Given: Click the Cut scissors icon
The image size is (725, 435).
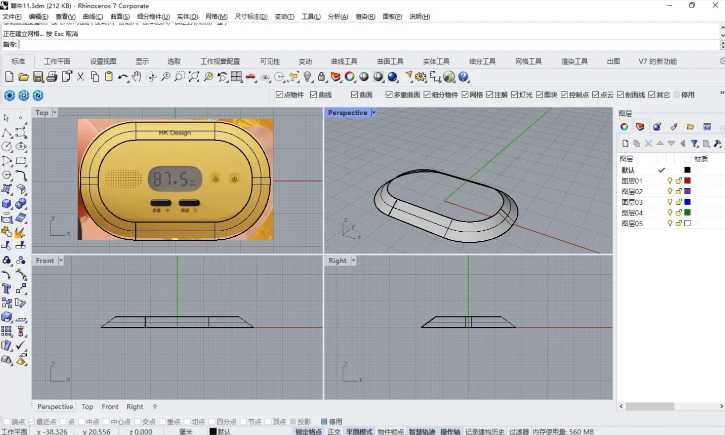Looking at the screenshot, I should click(81, 77).
